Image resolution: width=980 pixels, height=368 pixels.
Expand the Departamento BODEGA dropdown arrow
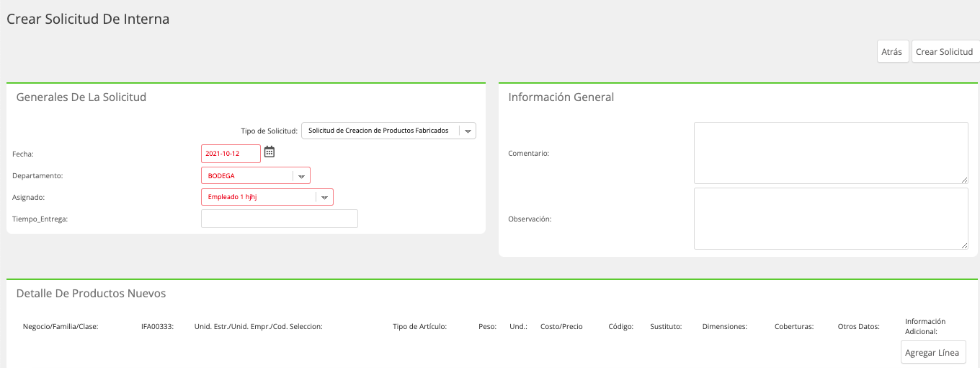pos(301,176)
